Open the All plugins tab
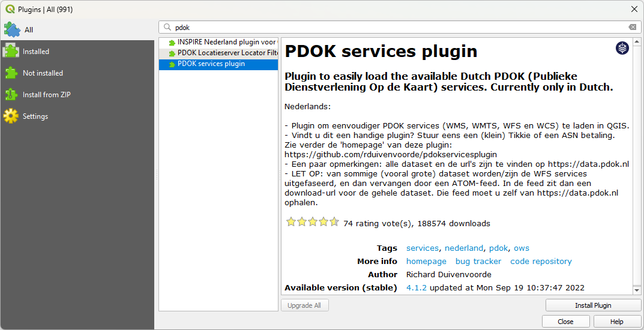The width and height of the screenshot is (644, 330). coord(28,29)
